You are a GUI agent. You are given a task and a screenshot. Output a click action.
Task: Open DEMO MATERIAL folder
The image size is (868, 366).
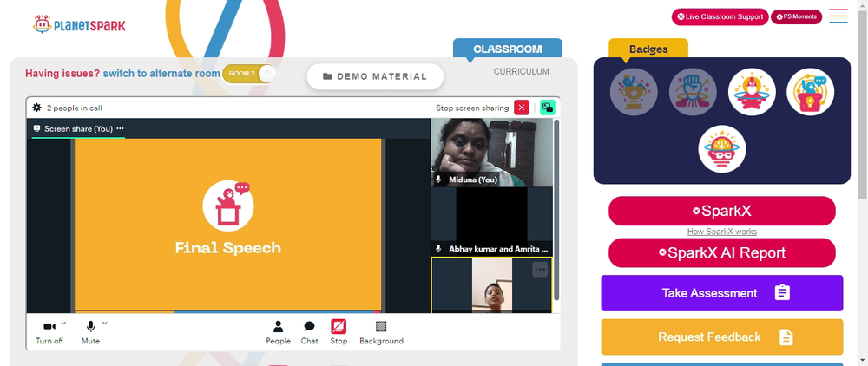tap(375, 76)
